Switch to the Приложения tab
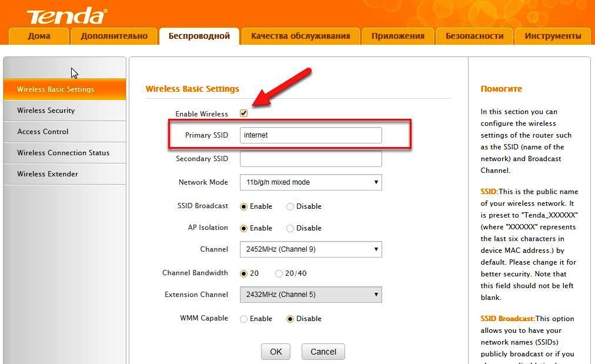 tap(397, 36)
